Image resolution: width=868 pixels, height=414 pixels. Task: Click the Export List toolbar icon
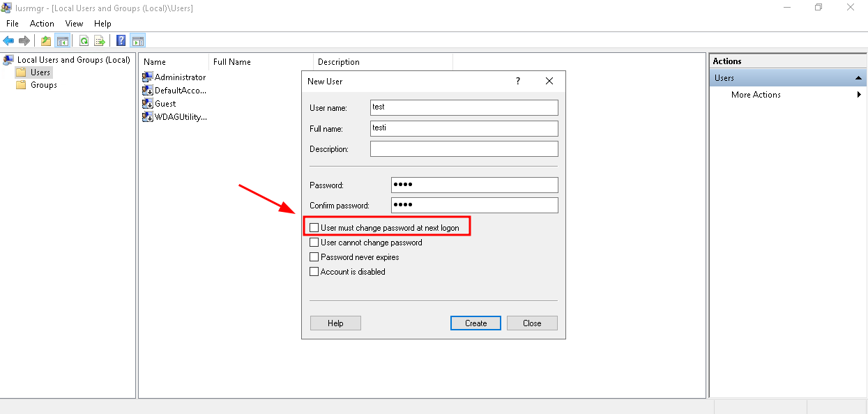pyautogui.click(x=100, y=40)
